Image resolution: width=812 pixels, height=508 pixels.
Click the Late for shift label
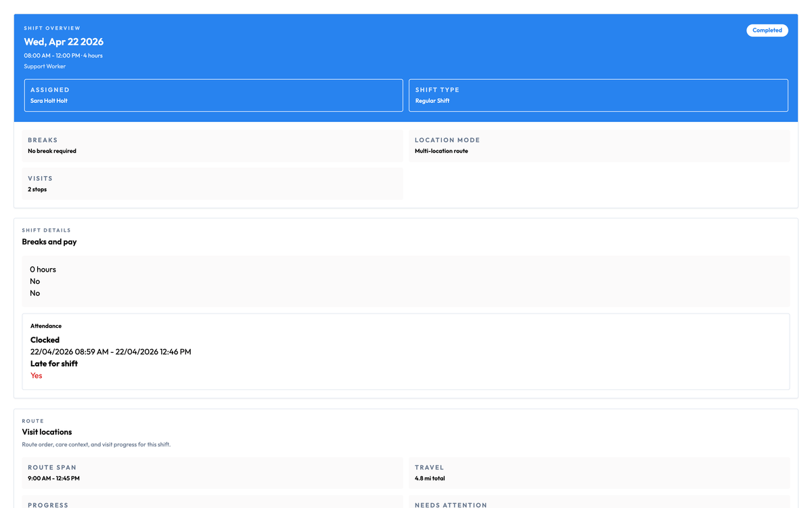point(54,364)
